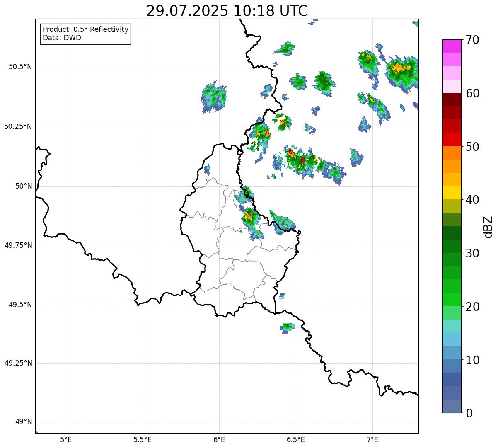Click the '50.5°N' latitude label
Image resolution: width=498 pixels, height=448 pixels.
[x=20, y=67]
